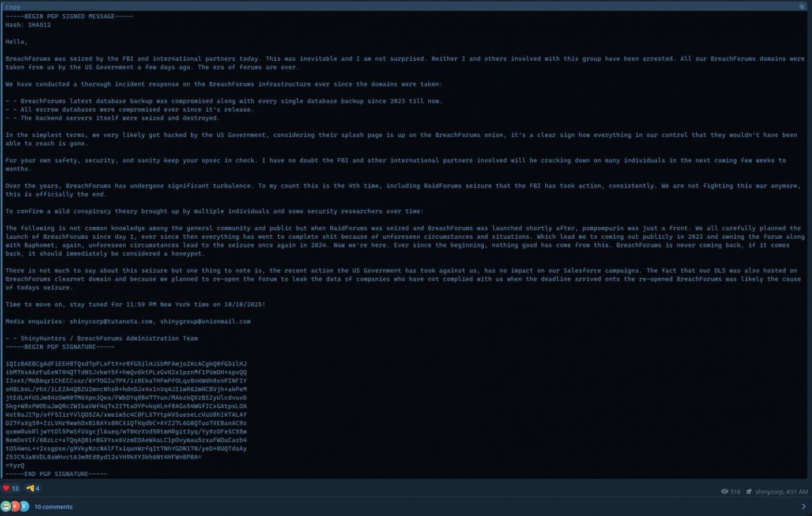Click the 4:51 AM message timestamp
Image resolution: width=812 pixels, height=516 pixels.
[x=797, y=492]
